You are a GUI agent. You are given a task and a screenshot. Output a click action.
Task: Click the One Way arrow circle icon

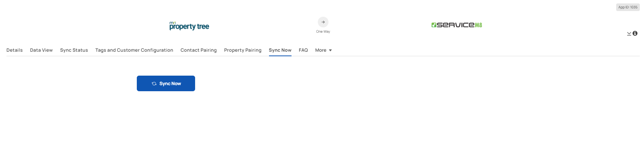tap(323, 22)
